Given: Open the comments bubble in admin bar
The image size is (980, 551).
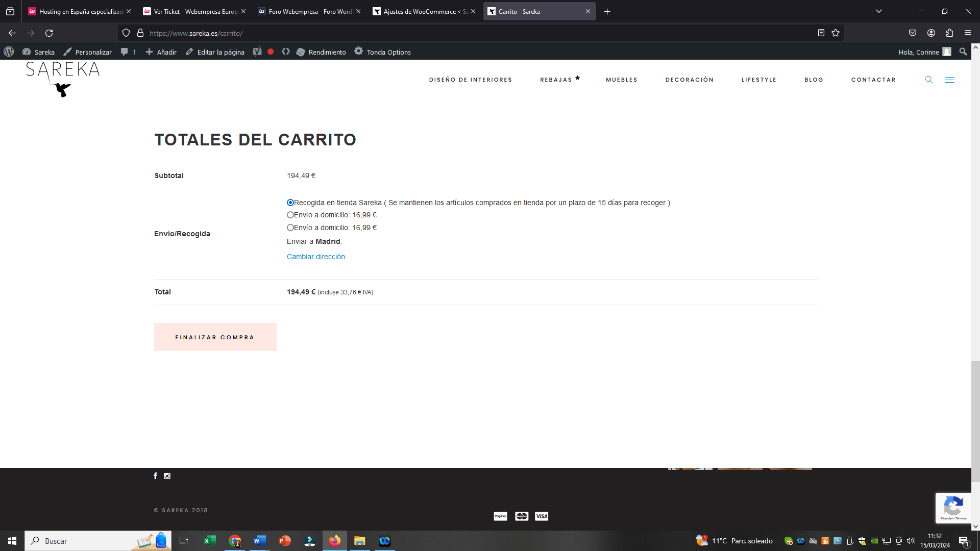Looking at the screenshot, I should [x=128, y=52].
